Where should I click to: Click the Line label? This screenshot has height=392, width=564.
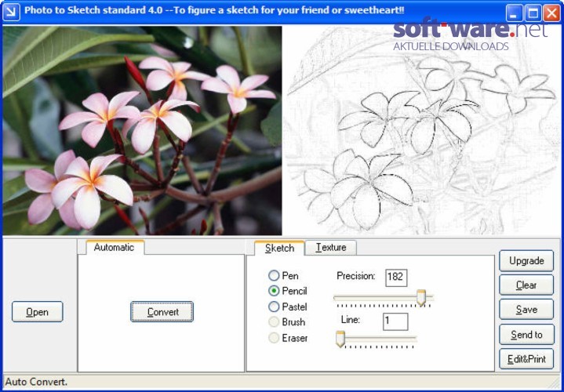351,319
